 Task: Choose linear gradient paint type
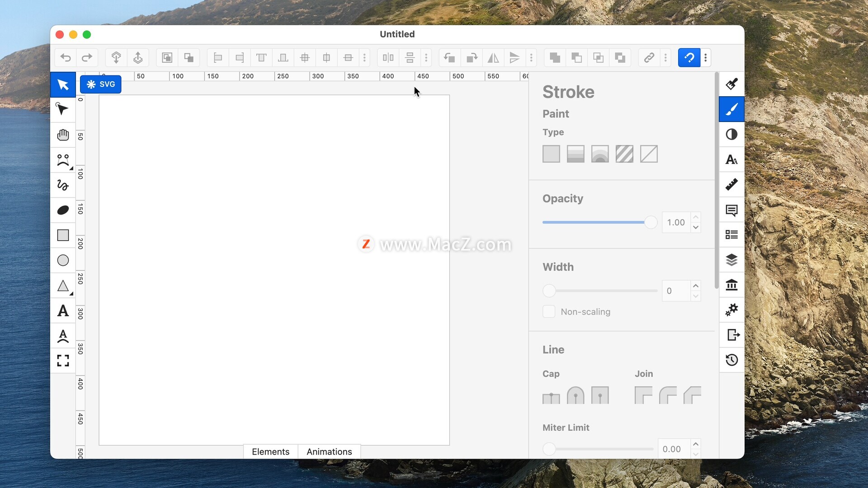point(576,154)
